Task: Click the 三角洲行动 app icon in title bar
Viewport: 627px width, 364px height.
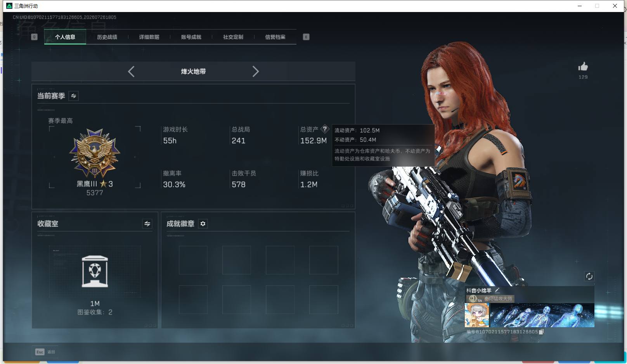Action: click(x=9, y=6)
